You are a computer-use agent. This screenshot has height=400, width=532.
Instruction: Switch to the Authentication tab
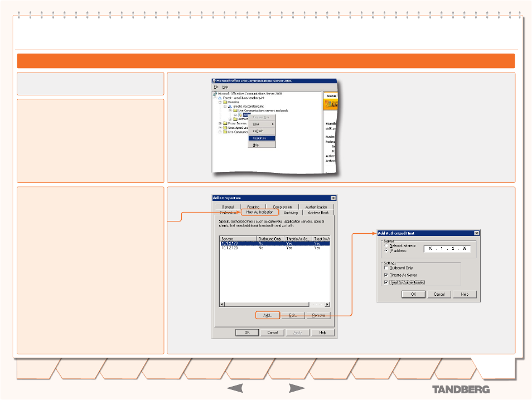(316, 207)
